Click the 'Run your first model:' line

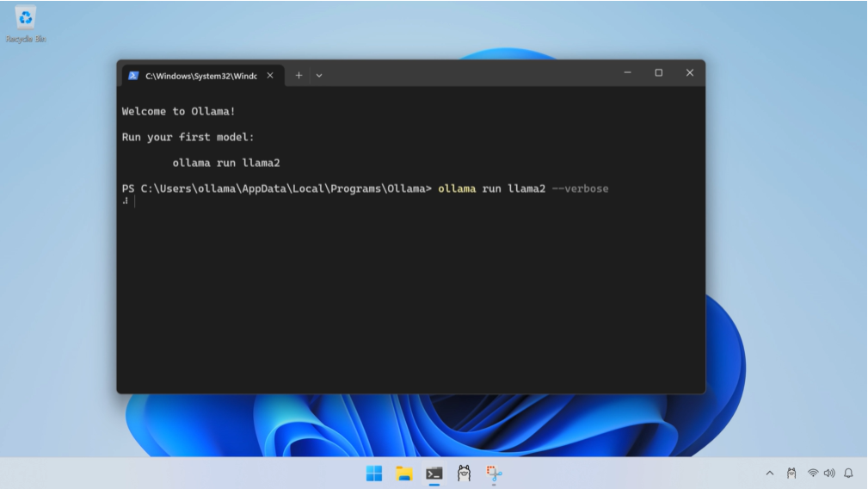pos(188,137)
